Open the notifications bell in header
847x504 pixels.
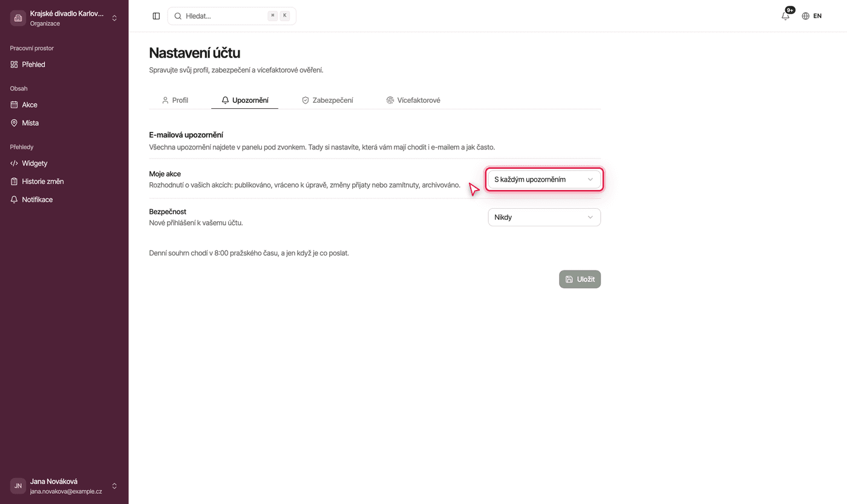coord(786,16)
